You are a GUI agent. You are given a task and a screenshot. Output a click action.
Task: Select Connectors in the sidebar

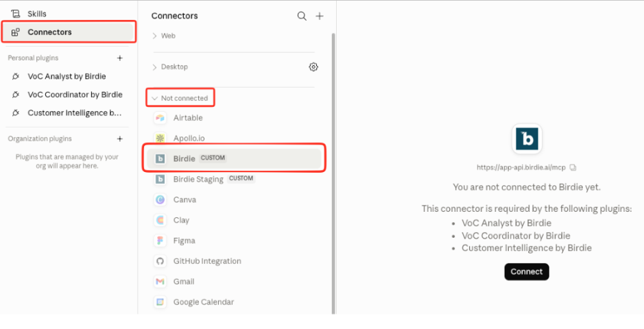click(x=68, y=32)
